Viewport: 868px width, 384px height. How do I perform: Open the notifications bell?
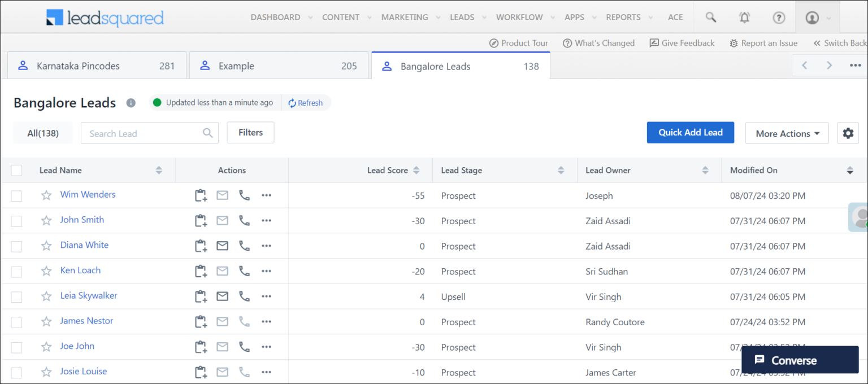pos(744,17)
